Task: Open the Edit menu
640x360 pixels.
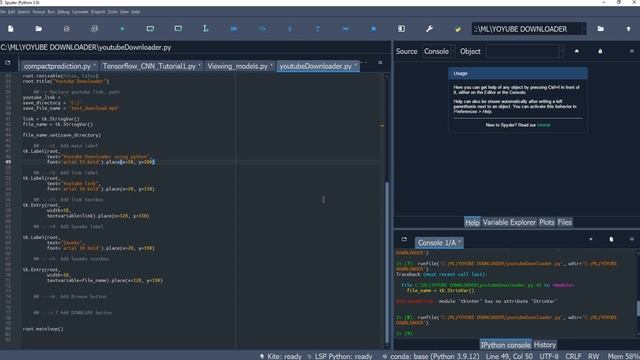Action: click(x=11, y=12)
